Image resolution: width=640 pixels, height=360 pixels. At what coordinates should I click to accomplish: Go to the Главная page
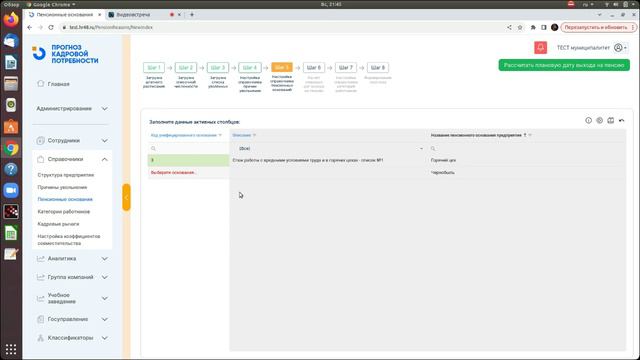pos(58,84)
